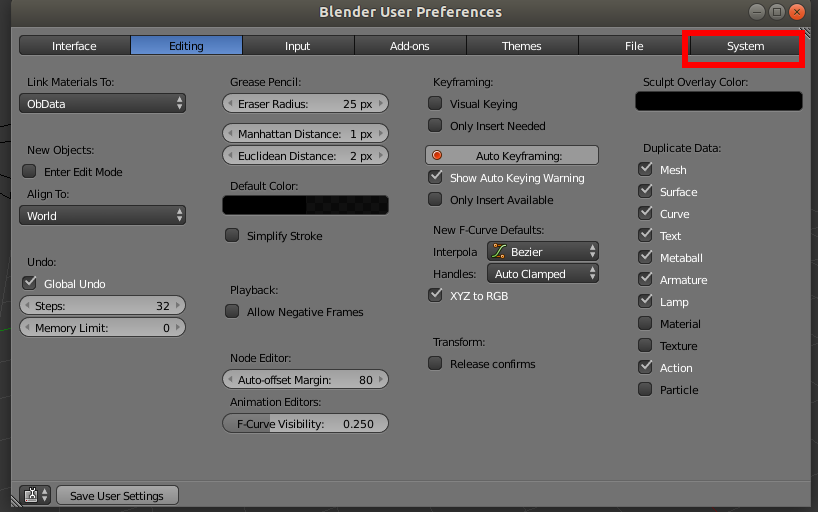
Task: Go to the Add-ons tab
Action: click(410, 45)
